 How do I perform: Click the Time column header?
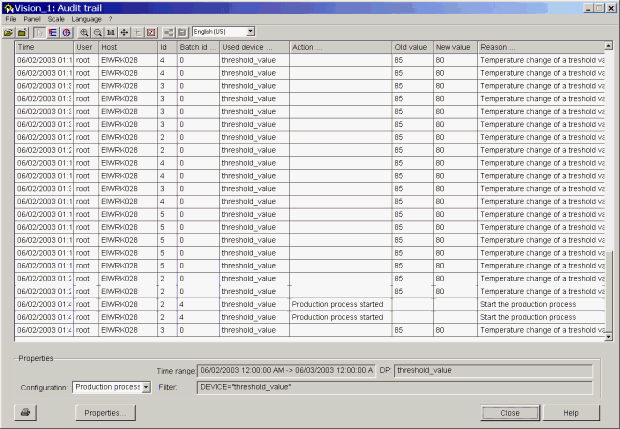pyautogui.click(x=44, y=47)
